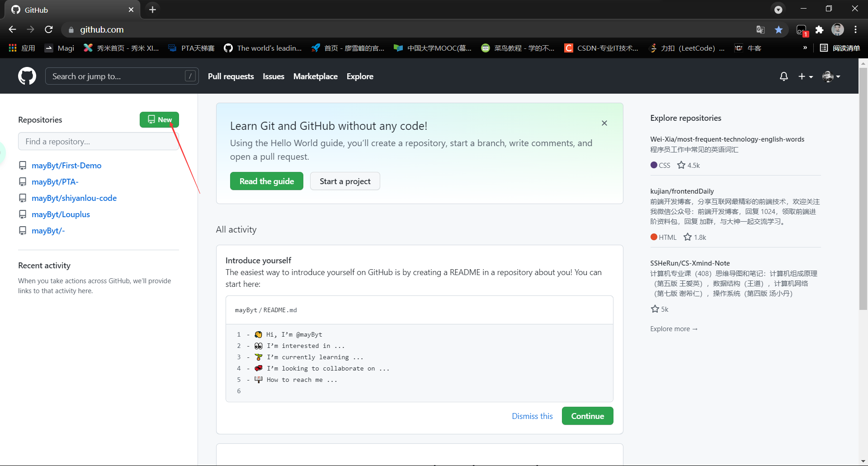
Task: Open the Magi bookmark
Action: 59,48
